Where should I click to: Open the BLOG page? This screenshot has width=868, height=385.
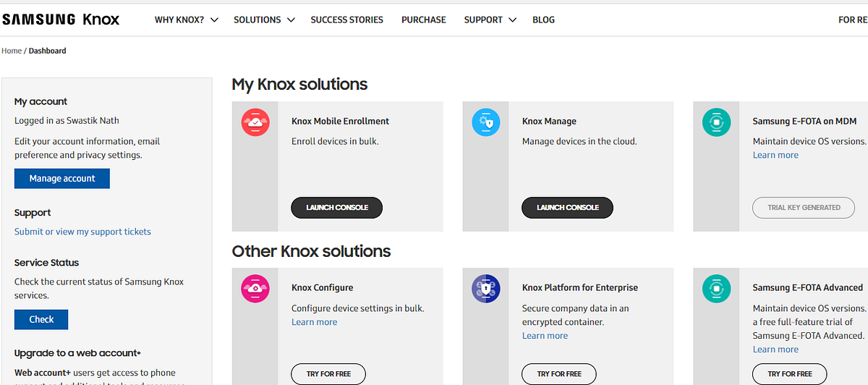pyautogui.click(x=543, y=20)
